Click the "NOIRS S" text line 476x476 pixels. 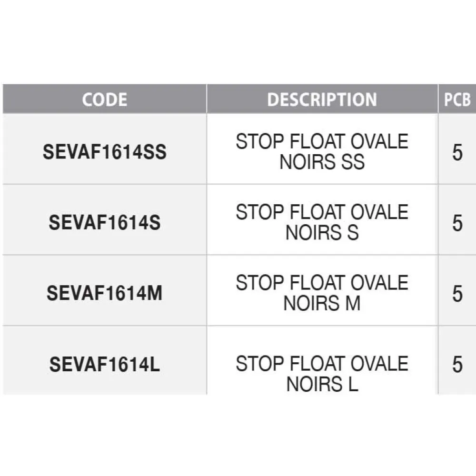coord(322,233)
